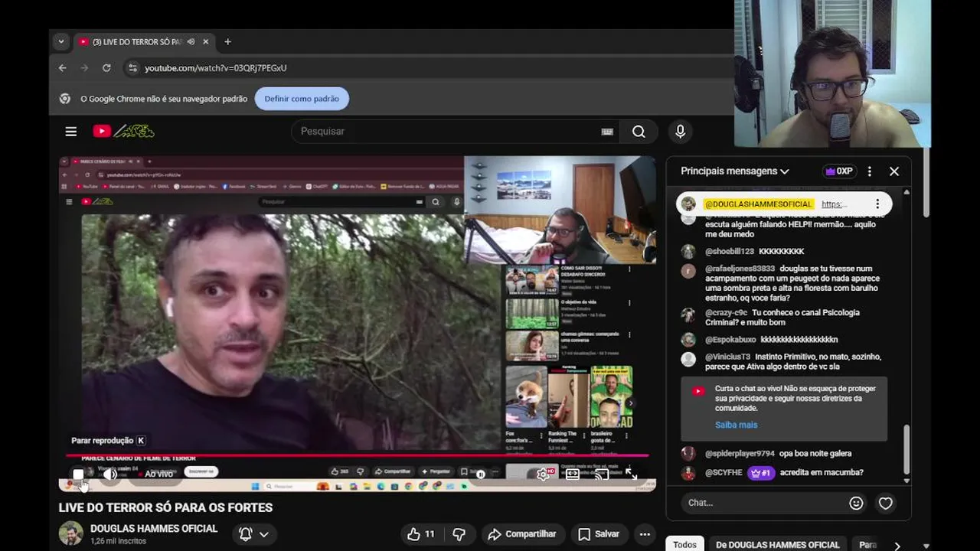Image resolution: width=980 pixels, height=551 pixels.
Task: Open chat options three-dot menu
Action: [x=869, y=171]
